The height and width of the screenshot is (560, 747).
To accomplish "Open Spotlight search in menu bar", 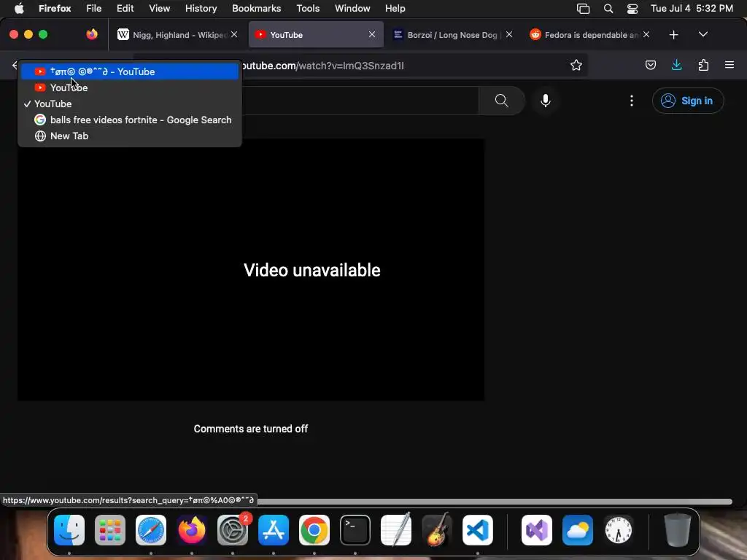I will [608, 9].
